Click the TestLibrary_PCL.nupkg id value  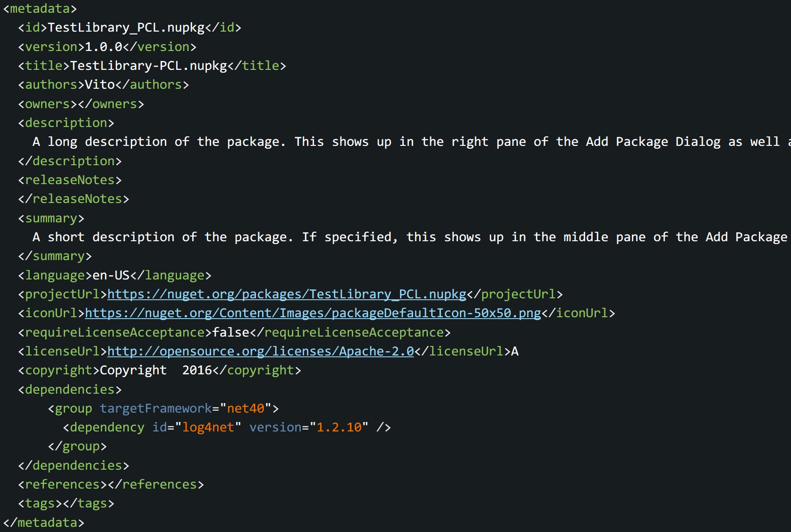coord(126,27)
